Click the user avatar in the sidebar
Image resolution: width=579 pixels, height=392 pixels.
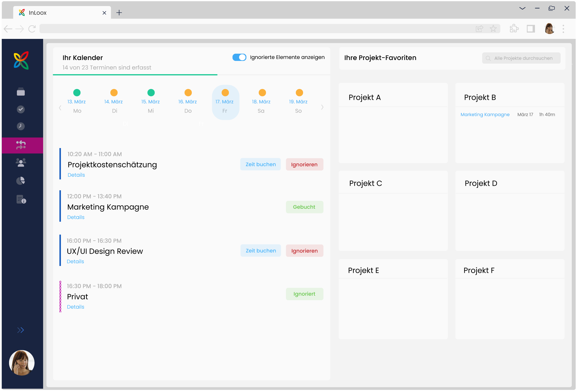[x=22, y=362]
